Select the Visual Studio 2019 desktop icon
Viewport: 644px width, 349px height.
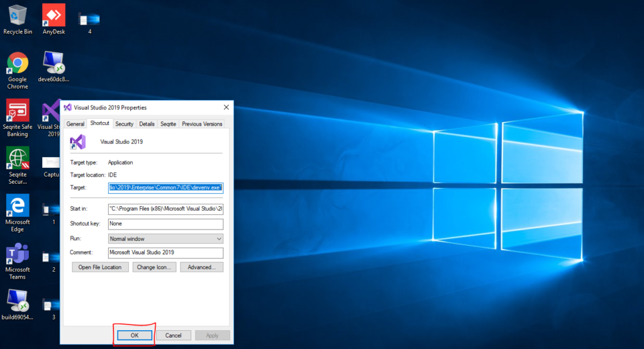tap(50, 118)
